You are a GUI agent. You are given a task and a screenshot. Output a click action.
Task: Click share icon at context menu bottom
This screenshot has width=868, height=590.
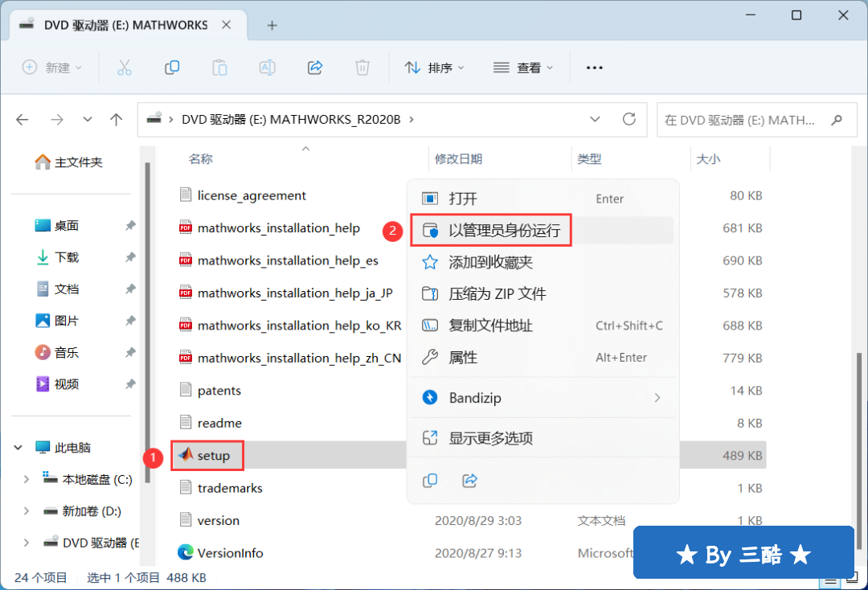pos(469,481)
